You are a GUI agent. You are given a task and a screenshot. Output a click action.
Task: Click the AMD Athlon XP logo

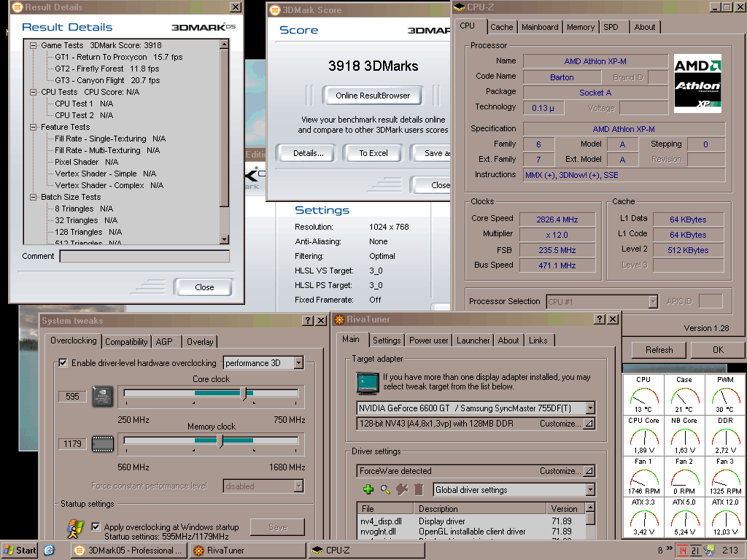coord(697,82)
